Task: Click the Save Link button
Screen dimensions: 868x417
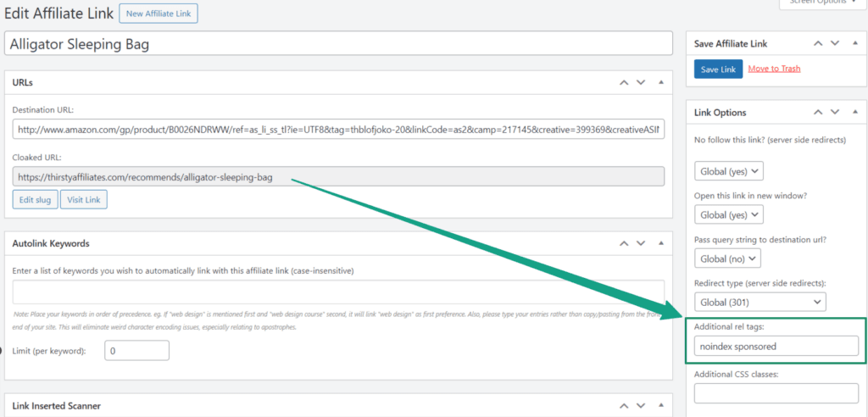Action: [x=718, y=69]
